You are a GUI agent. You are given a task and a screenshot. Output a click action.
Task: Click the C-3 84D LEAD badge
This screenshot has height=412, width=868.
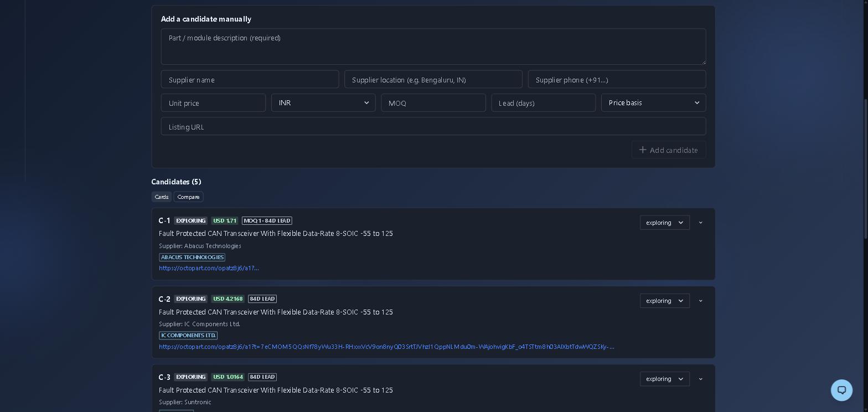point(262,377)
